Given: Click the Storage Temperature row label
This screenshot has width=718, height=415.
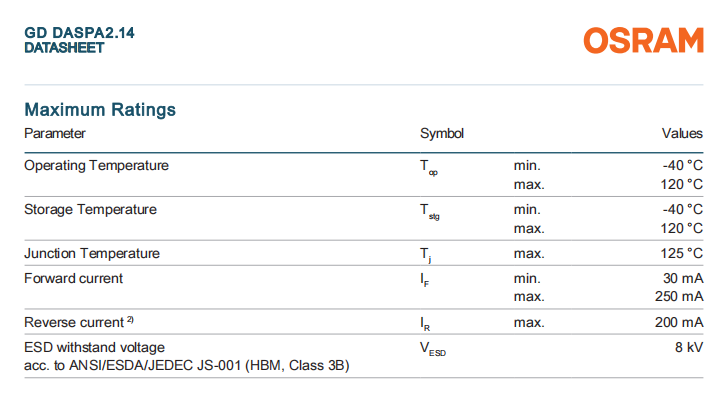Looking at the screenshot, I should 90,209.
